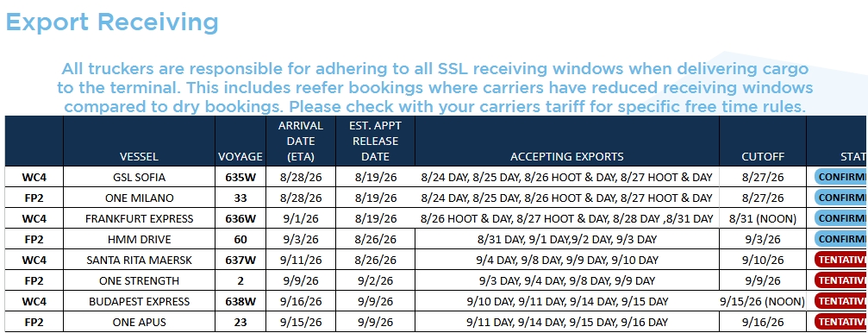
Task: Click the VOYAGE column header
Action: coord(240,157)
